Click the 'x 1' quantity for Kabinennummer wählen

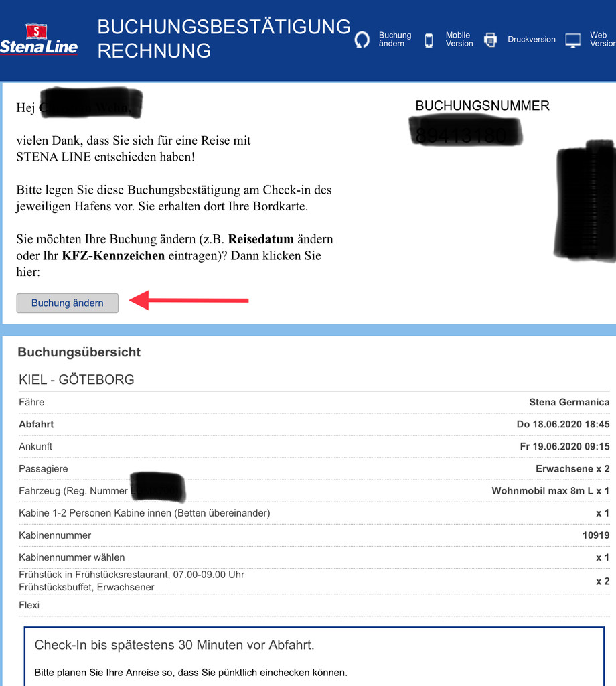pos(603,557)
